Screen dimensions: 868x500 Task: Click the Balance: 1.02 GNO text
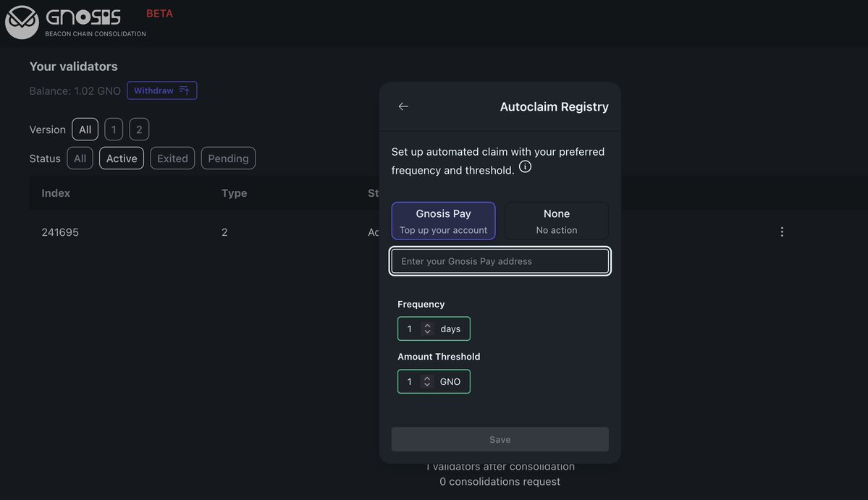75,90
